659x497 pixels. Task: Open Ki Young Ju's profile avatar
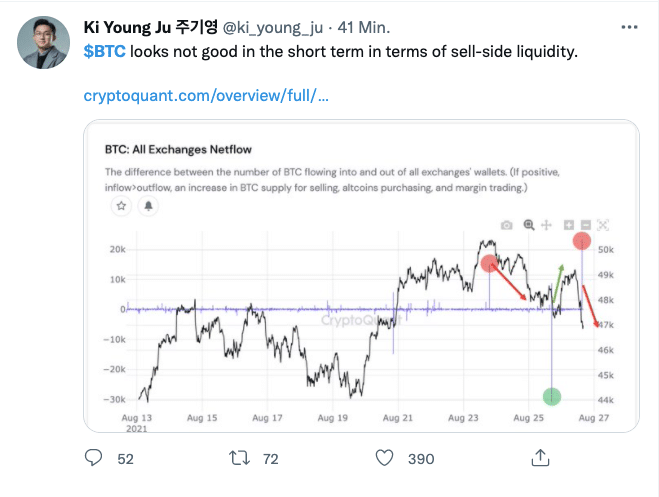pos(45,43)
